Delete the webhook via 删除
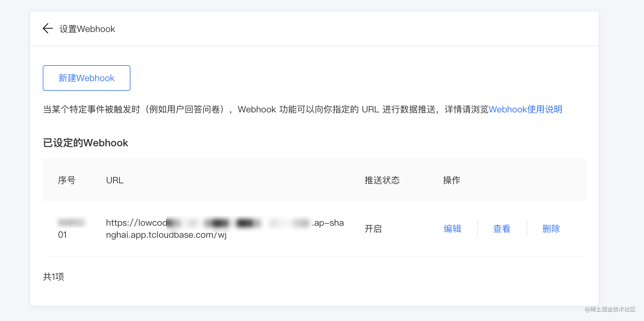The height and width of the screenshot is (321, 644). (x=551, y=229)
